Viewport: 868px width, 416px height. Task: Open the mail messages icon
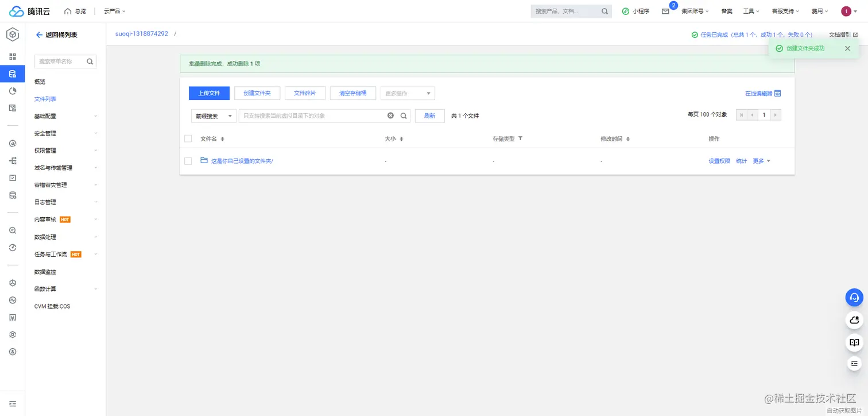665,11
